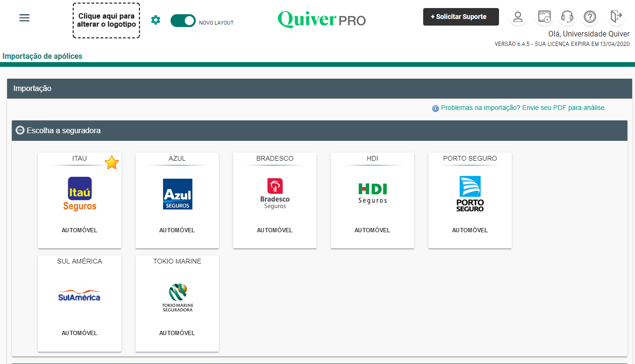This screenshot has width=635, height=364.
Task: Choose the Porto Seguro insurer card
Action: [470, 200]
